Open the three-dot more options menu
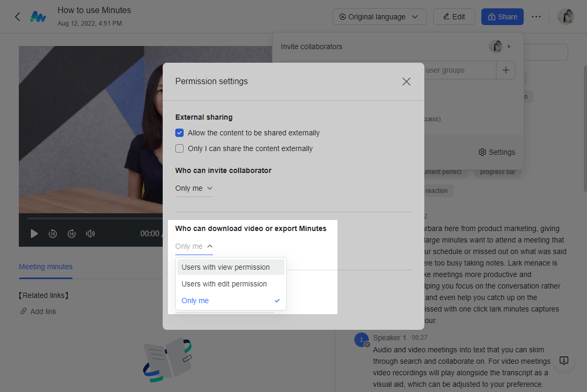The height and width of the screenshot is (392, 587). pos(536,17)
